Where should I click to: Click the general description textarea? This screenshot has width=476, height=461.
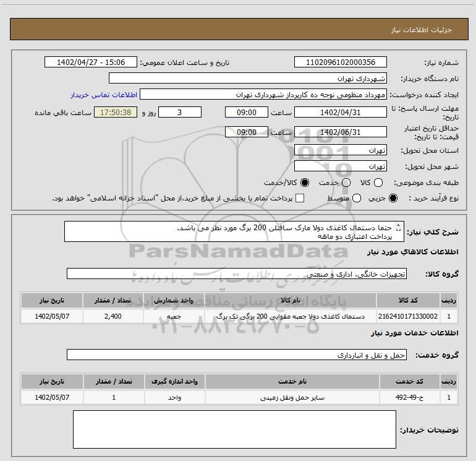234,231
